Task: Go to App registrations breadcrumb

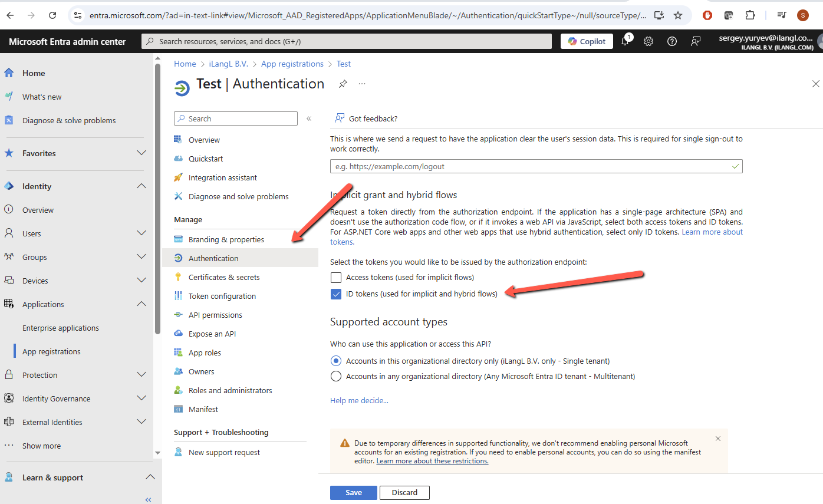Action: [292, 64]
